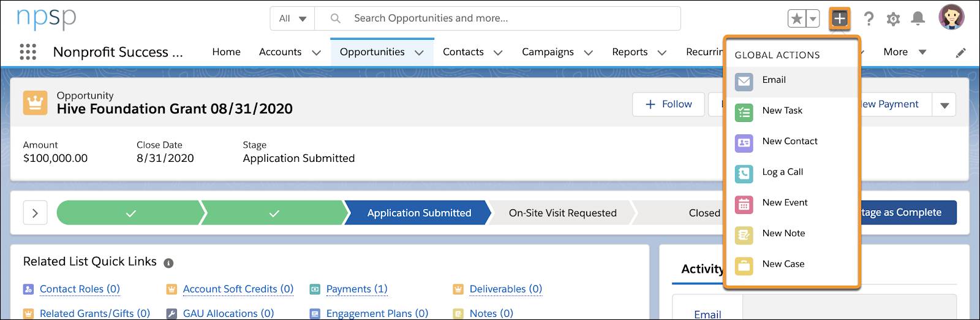
Task: Open the user profile avatar
Action: pyautogui.click(x=951, y=17)
